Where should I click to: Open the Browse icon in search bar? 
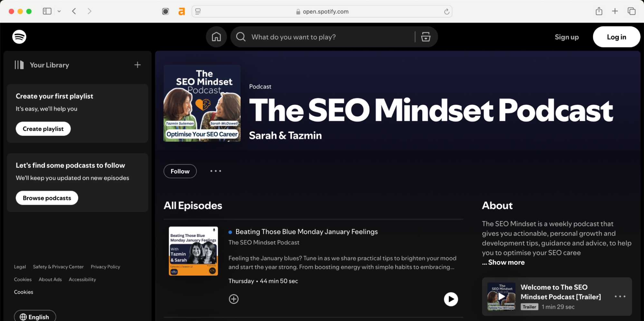(x=426, y=37)
